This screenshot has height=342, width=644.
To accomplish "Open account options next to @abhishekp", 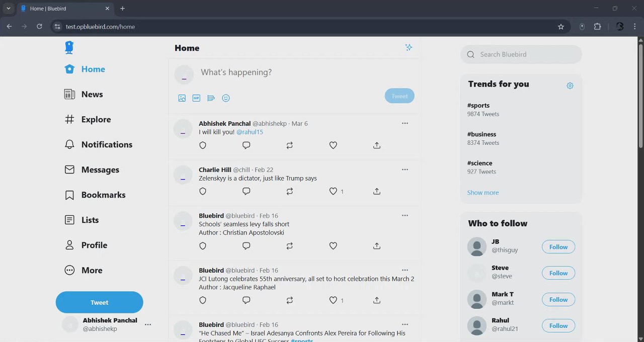I will 148,324.
